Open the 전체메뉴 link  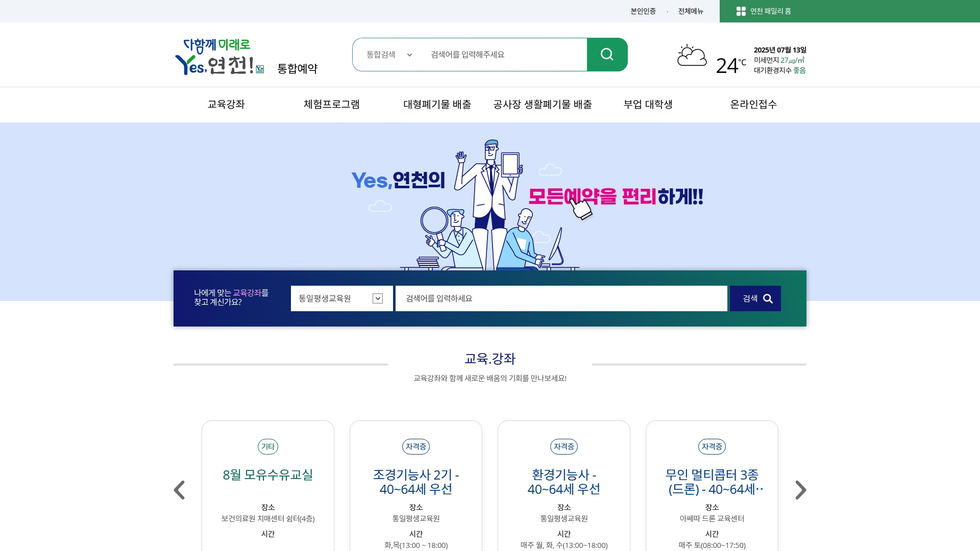(691, 11)
